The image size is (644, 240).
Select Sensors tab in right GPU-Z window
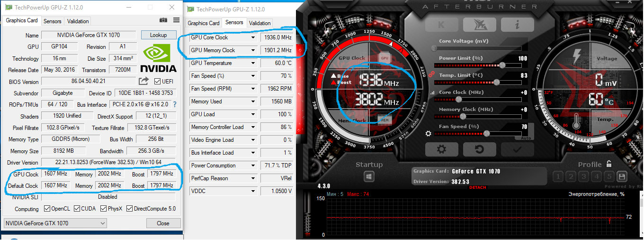(234, 23)
